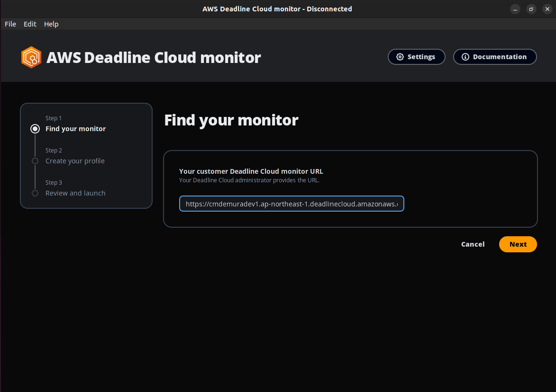Open the File menu
Screen dimensions: 556x392
10,24
